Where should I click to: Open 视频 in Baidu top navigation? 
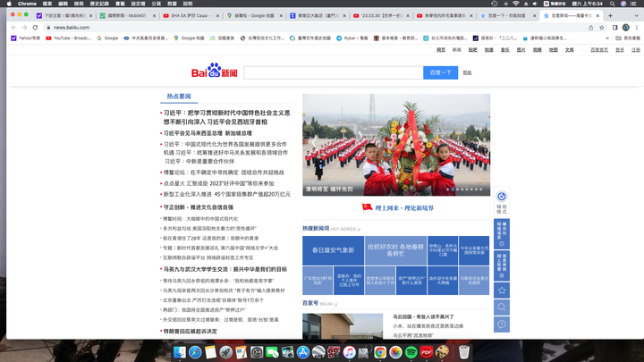(x=538, y=50)
